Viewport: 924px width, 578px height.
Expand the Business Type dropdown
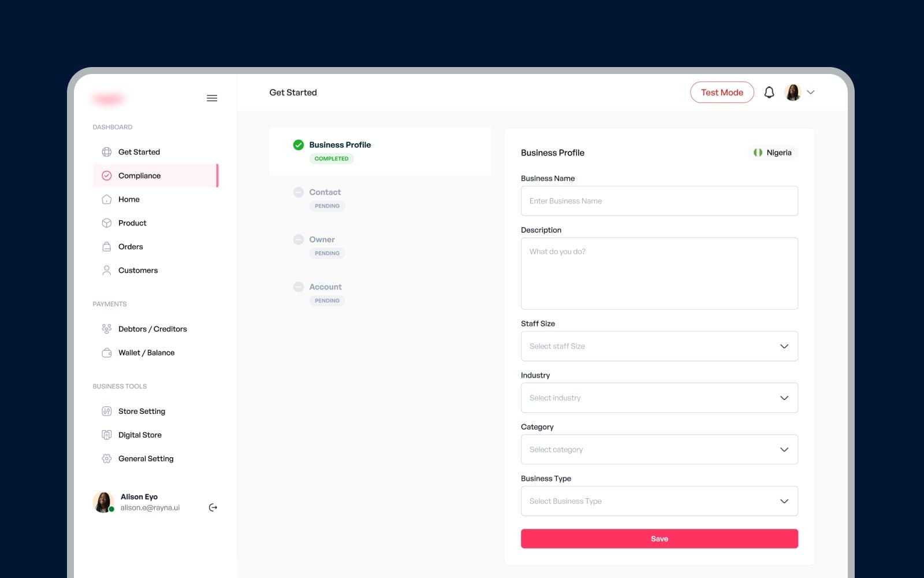[659, 501]
